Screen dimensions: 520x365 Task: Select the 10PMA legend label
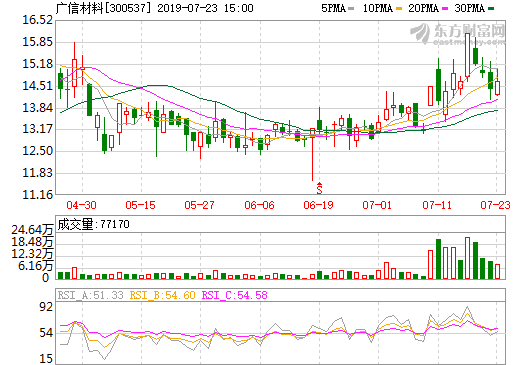(378, 8)
